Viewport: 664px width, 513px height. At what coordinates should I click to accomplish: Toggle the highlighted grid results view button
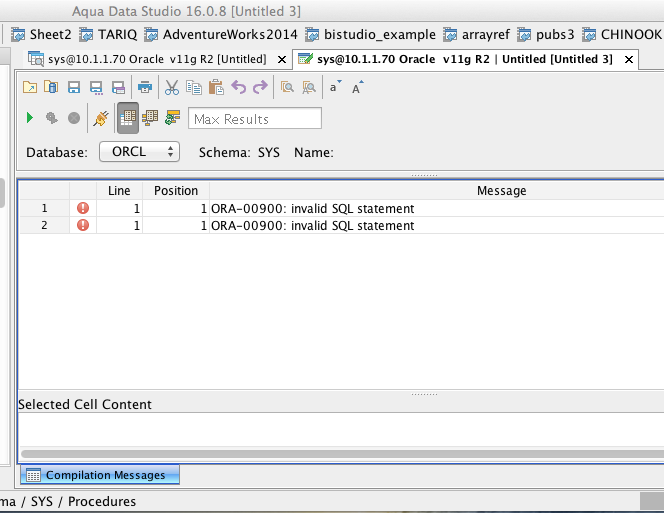pyautogui.click(x=128, y=118)
